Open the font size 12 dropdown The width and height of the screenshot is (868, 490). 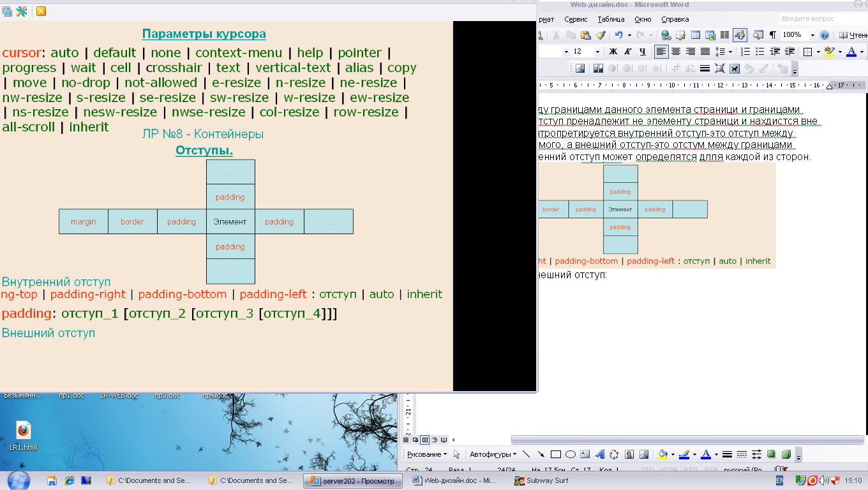click(597, 52)
